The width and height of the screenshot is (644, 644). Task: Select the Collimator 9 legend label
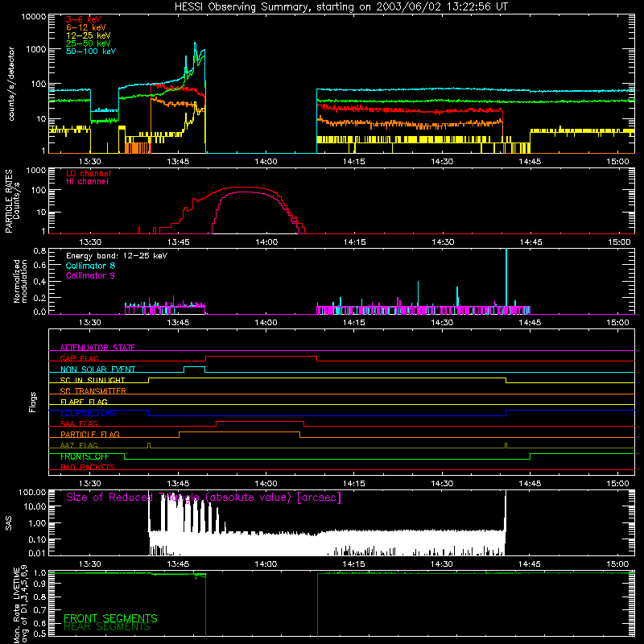90,275
